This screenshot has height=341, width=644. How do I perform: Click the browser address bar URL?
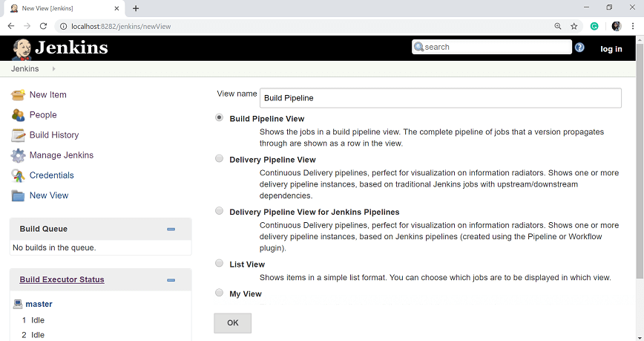pyautogui.click(x=121, y=26)
